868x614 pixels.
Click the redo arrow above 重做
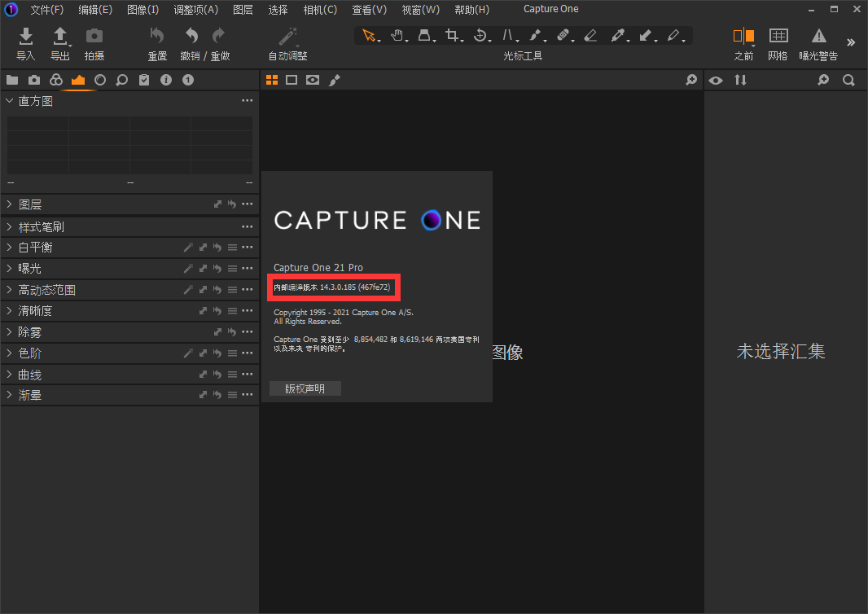tap(219, 36)
